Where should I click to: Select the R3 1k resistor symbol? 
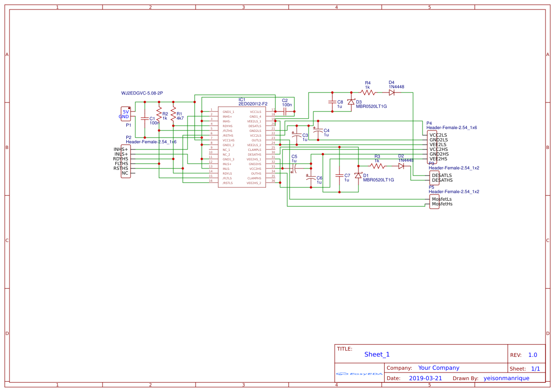pyautogui.click(x=377, y=166)
